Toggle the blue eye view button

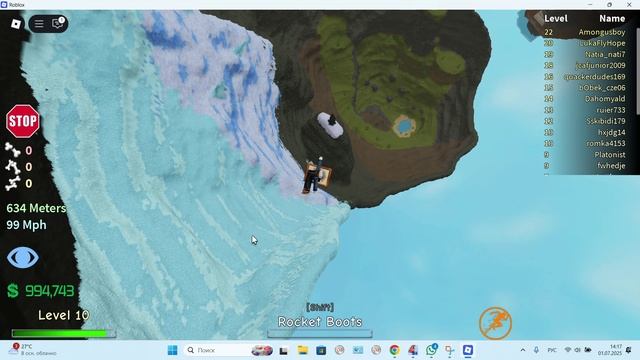[23, 258]
